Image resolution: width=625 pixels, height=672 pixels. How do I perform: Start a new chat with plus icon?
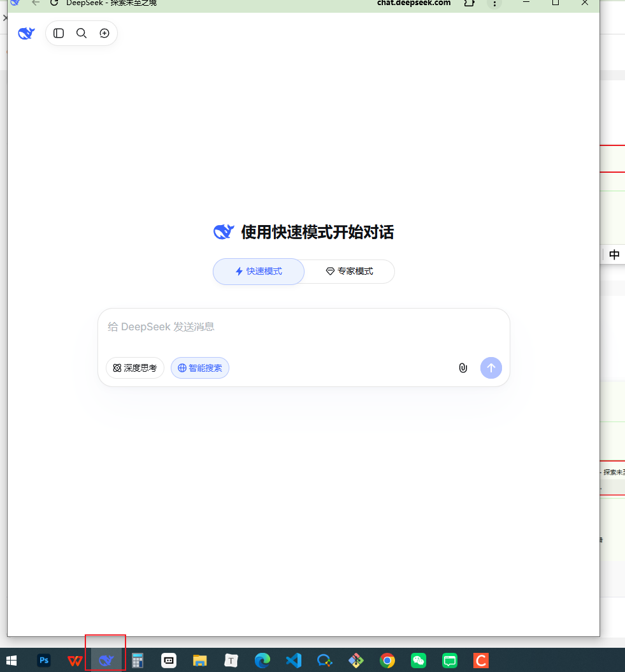click(104, 33)
